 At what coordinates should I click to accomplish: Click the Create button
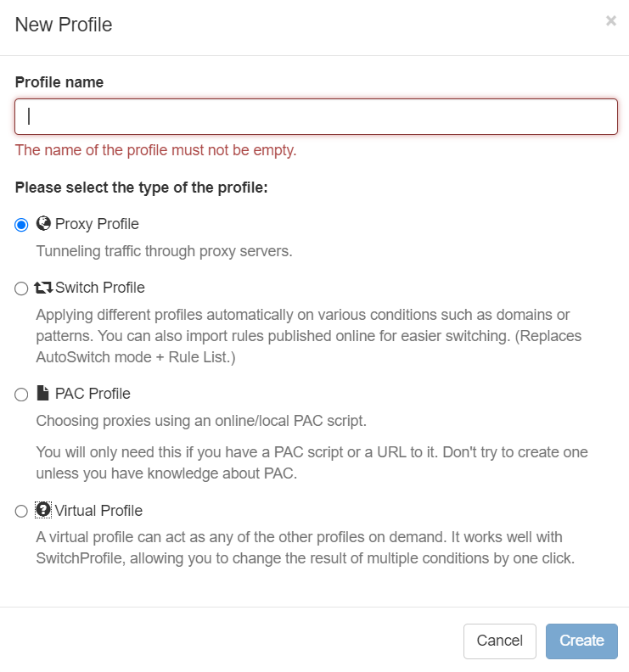tap(581, 641)
